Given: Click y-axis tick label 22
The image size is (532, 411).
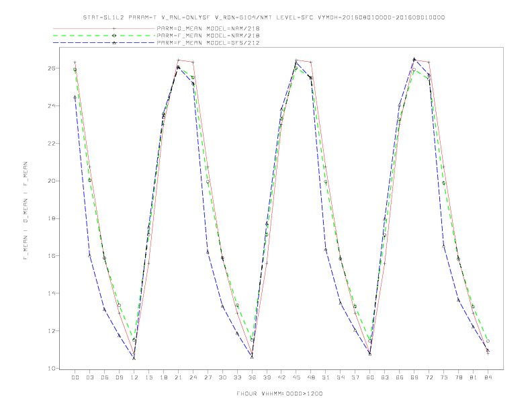Looking at the screenshot, I should coord(52,144).
